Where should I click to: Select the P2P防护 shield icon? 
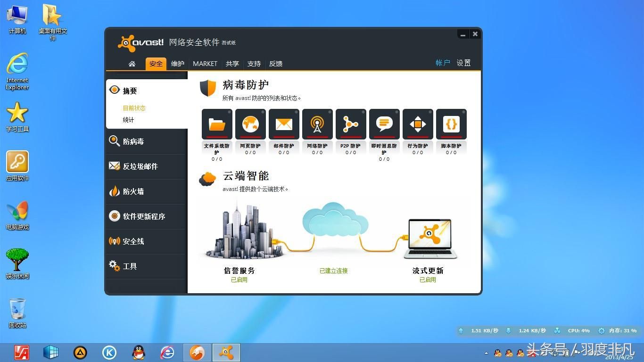(x=350, y=124)
